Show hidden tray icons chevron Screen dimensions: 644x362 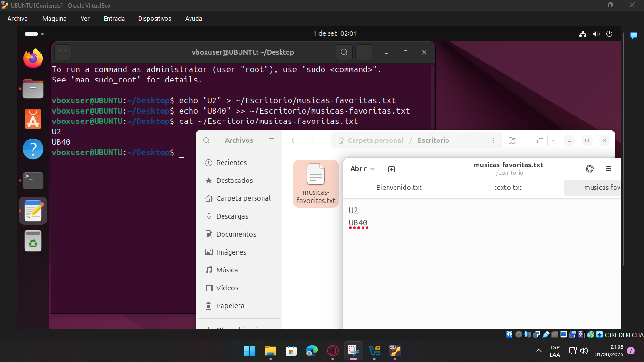pyautogui.click(x=539, y=351)
